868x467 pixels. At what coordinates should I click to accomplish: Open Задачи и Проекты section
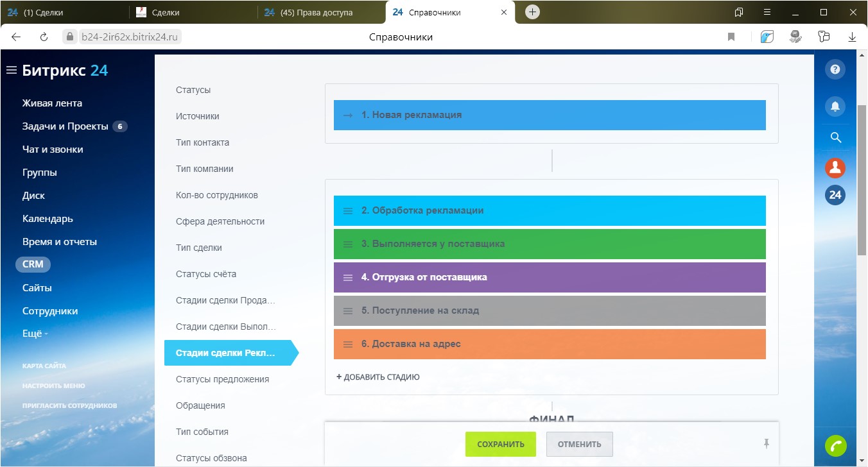[65, 126]
